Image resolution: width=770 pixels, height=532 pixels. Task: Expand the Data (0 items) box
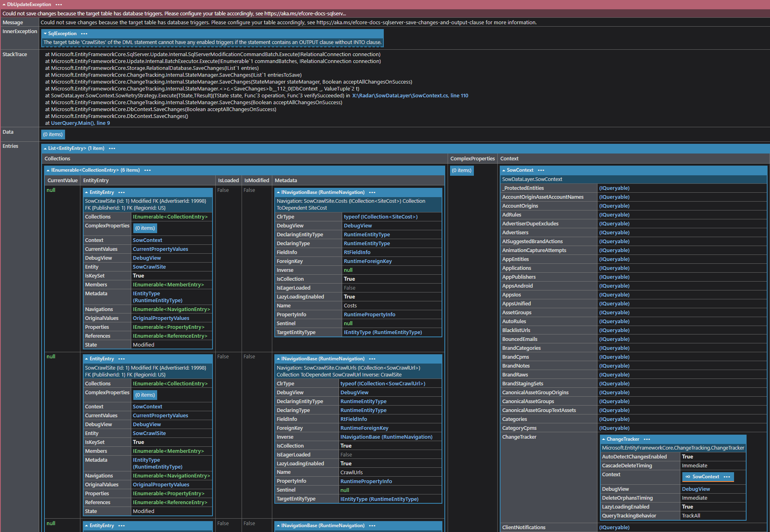tap(53, 134)
